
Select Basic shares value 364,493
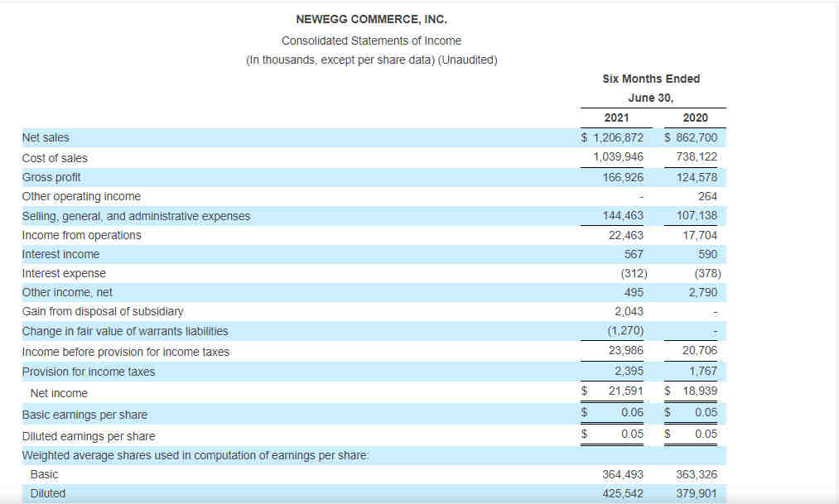pos(623,474)
